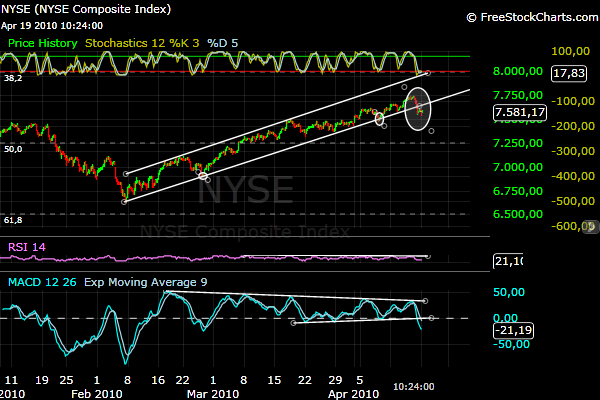Click the -100,00 yellow scale label

[x=573, y=101]
